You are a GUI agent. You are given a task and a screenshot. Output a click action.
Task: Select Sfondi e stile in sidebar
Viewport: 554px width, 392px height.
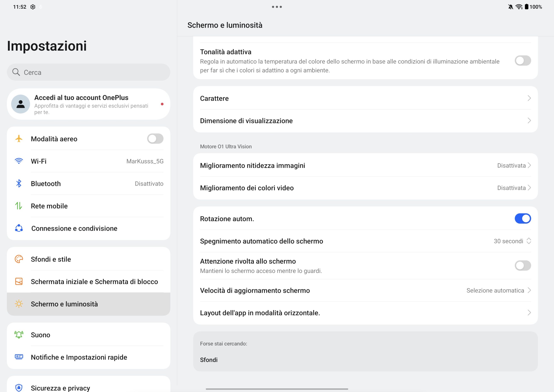[x=89, y=259]
